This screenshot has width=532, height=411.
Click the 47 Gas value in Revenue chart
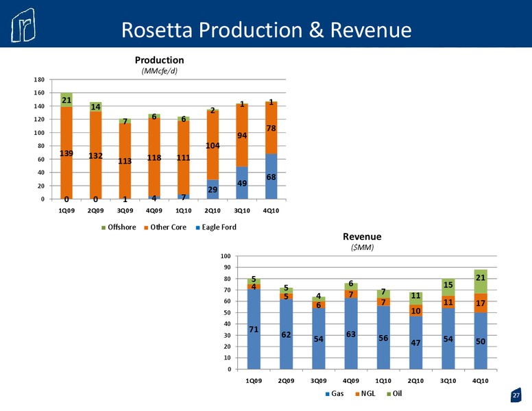pos(415,343)
